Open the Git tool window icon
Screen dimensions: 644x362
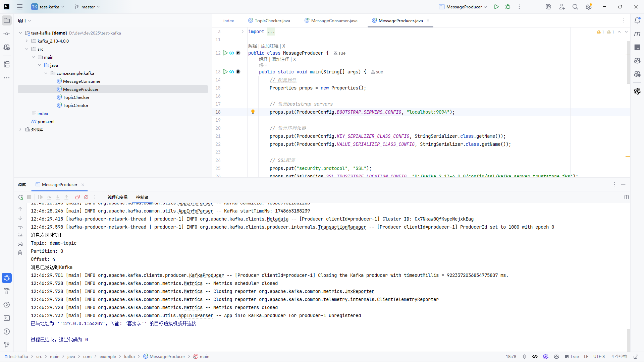coord(7,345)
